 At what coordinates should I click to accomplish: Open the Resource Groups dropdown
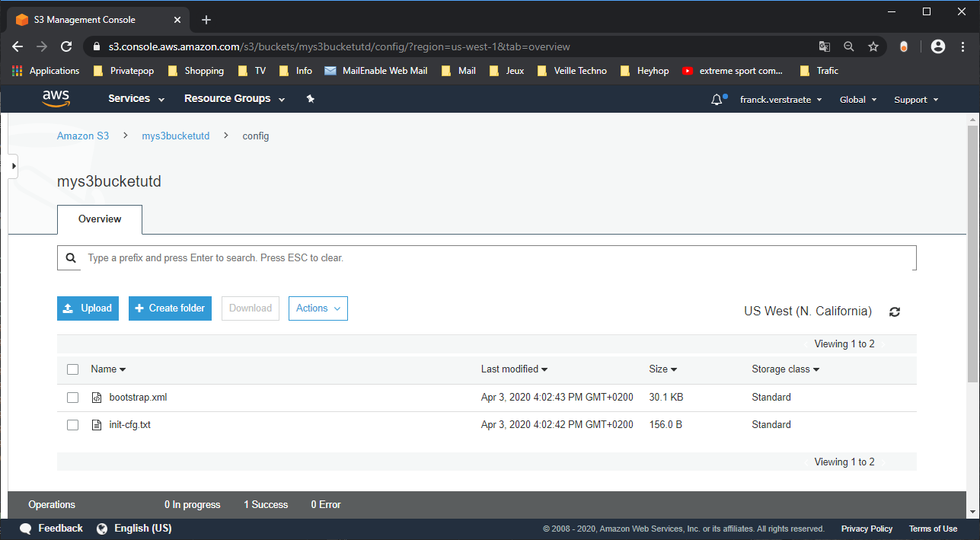point(235,99)
